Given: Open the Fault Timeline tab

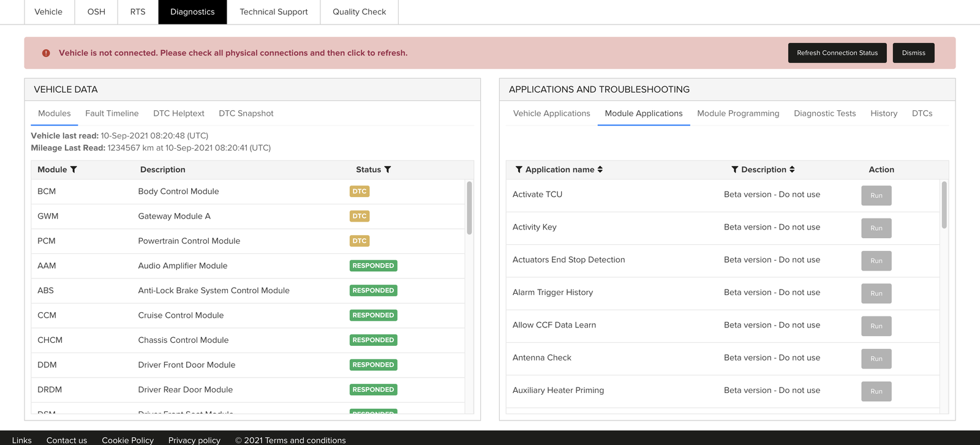Looking at the screenshot, I should (x=111, y=113).
